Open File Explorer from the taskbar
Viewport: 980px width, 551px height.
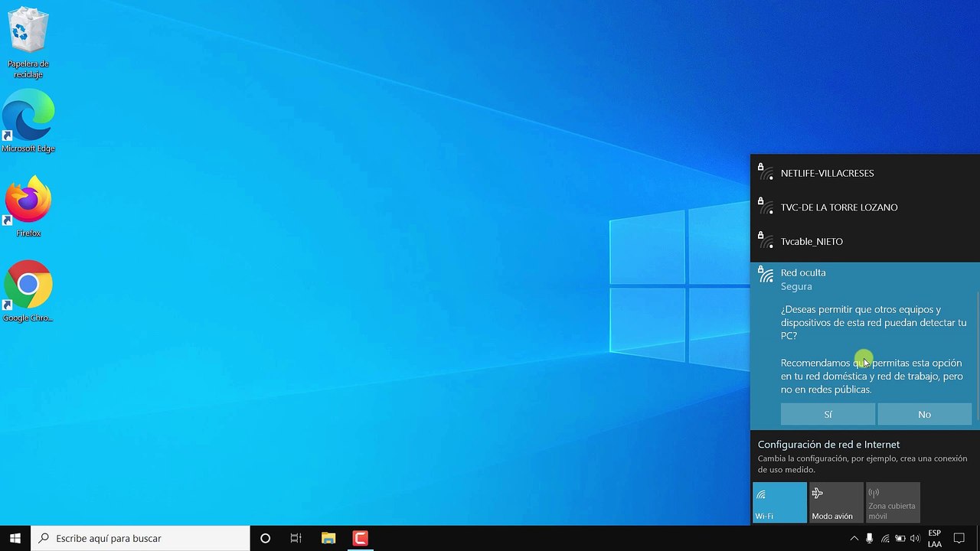328,538
